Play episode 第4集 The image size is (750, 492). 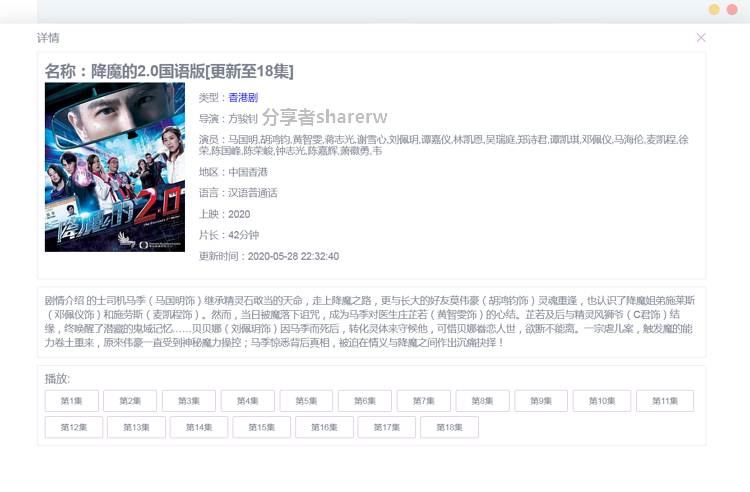coord(248,401)
